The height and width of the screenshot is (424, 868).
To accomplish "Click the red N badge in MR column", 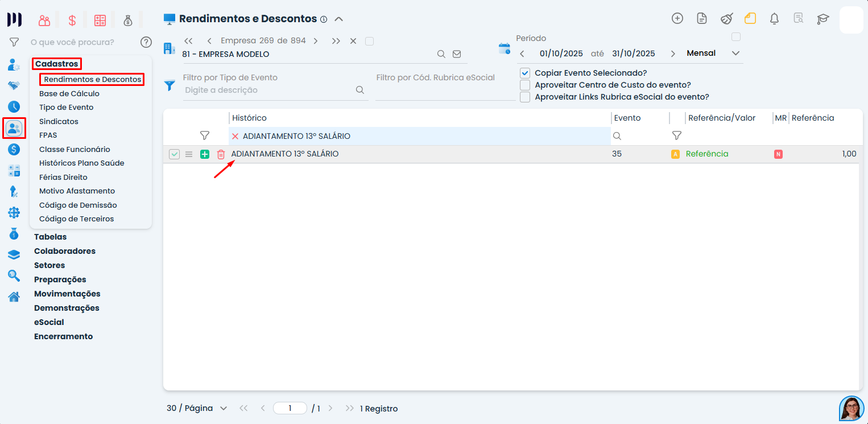I will [x=778, y=154].
